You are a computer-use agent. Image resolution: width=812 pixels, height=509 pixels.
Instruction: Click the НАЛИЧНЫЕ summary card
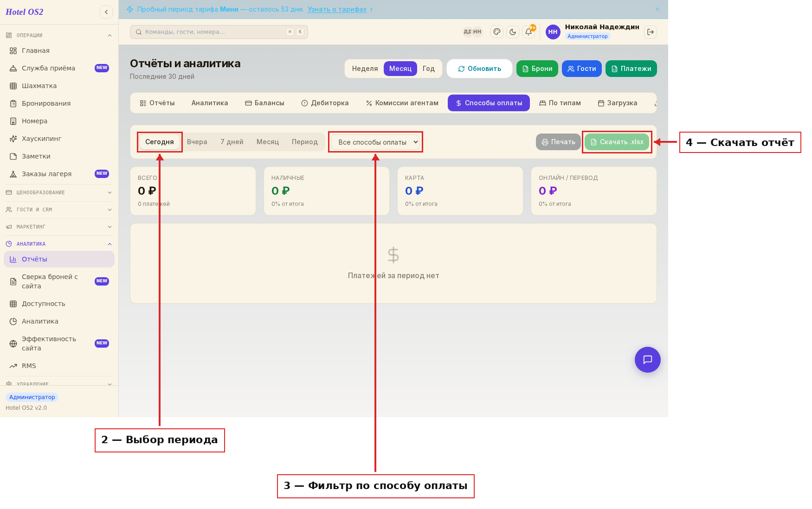327,191
